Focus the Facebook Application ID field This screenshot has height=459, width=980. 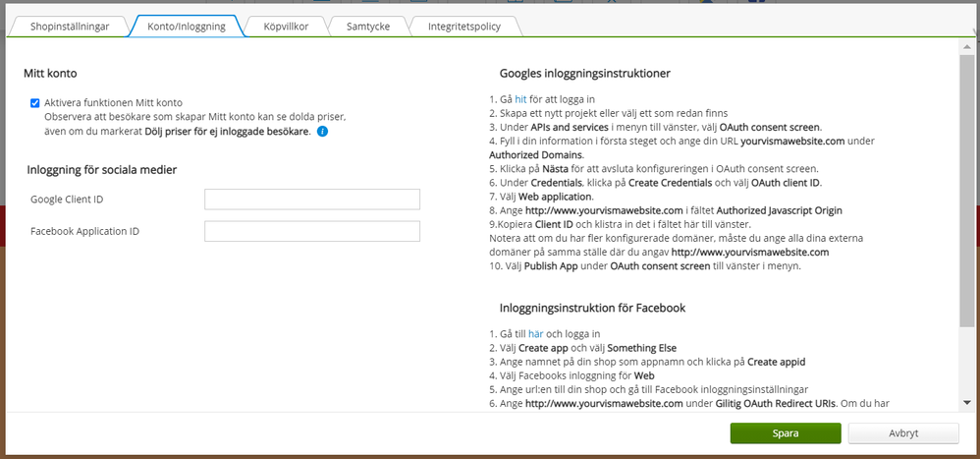point(311,231)
